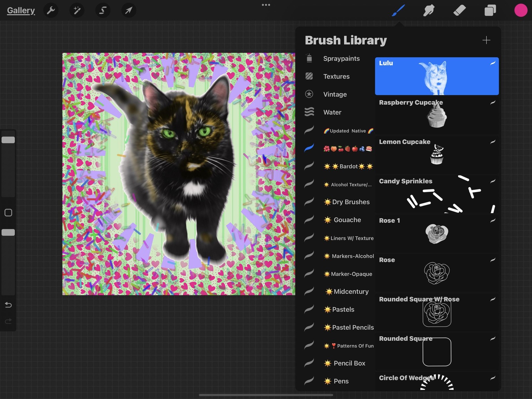Select the Smudge finger tool
This screenshot has width=532, height=399.
tap(429, 10)
